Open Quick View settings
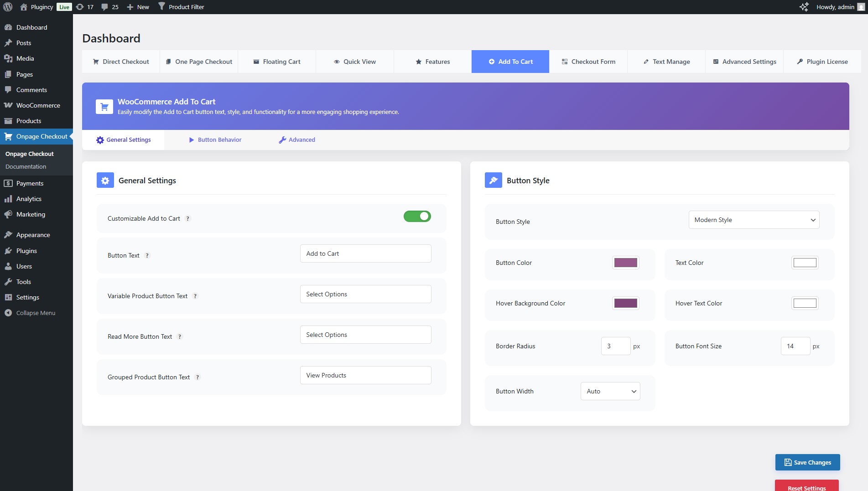This screenshot has height=491, width=868. click(x=354, y=61)
